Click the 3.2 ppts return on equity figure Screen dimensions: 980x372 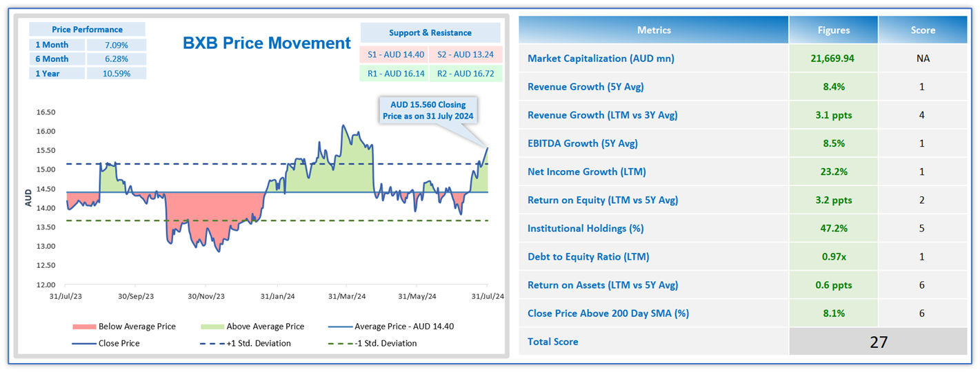click(833, 200)
